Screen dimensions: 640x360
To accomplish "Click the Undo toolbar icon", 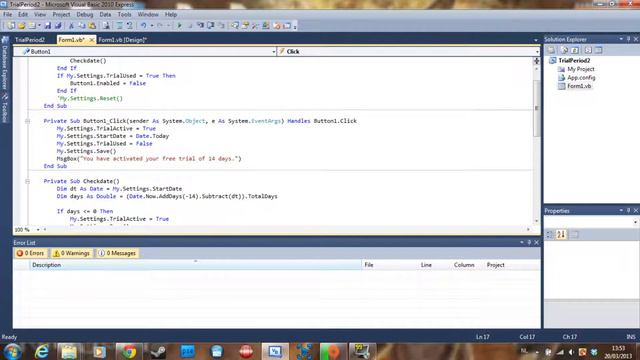I will (x=143, y=26).
